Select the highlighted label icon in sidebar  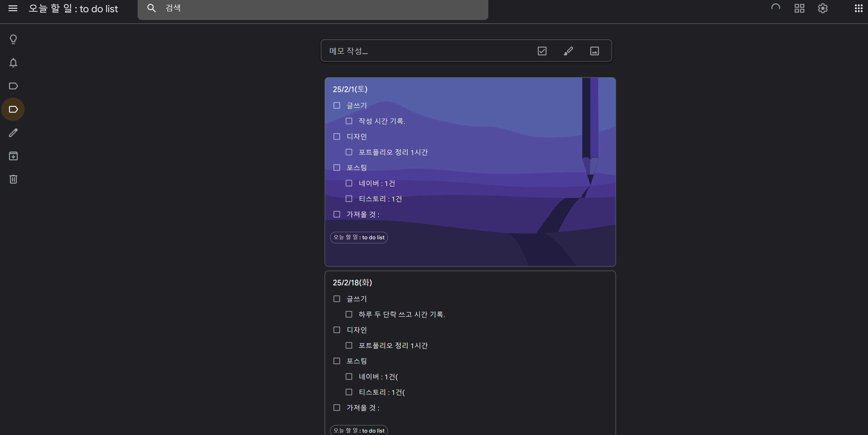point(13,109)
